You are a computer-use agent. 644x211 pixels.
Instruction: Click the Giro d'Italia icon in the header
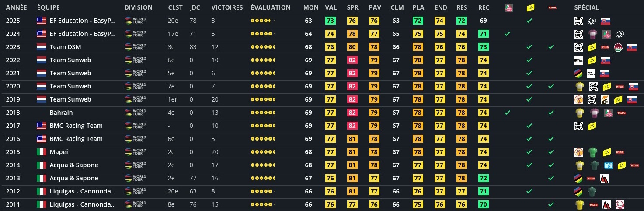508,7
